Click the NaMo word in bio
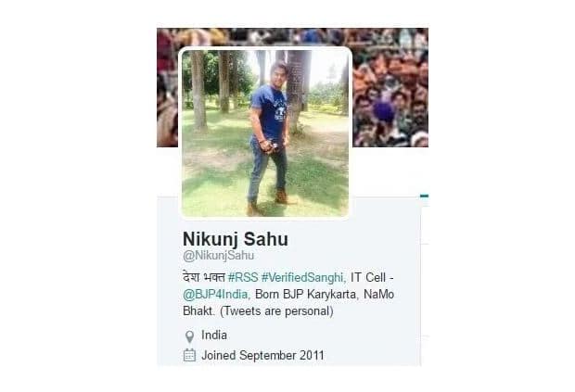 [x=378, y=294]
